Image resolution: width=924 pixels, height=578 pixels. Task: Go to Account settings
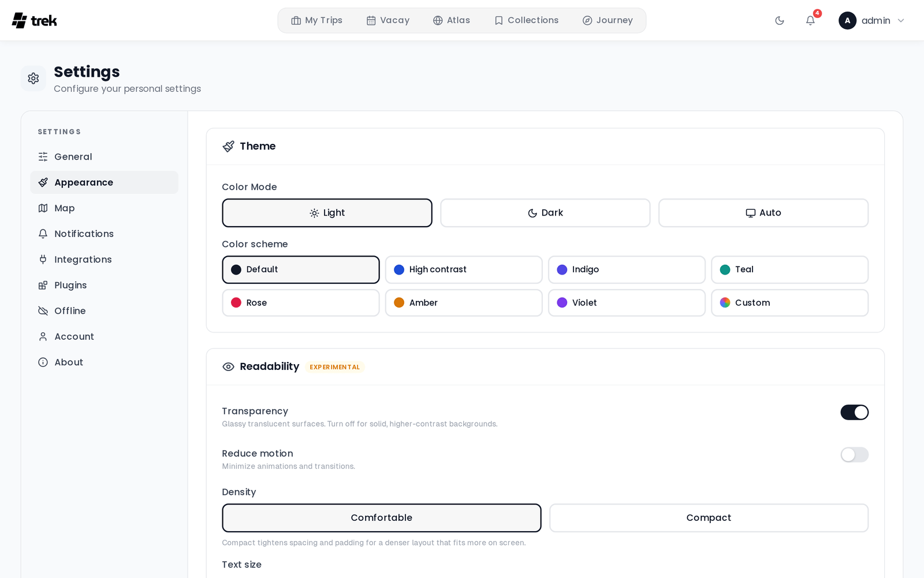click(104, 336)
